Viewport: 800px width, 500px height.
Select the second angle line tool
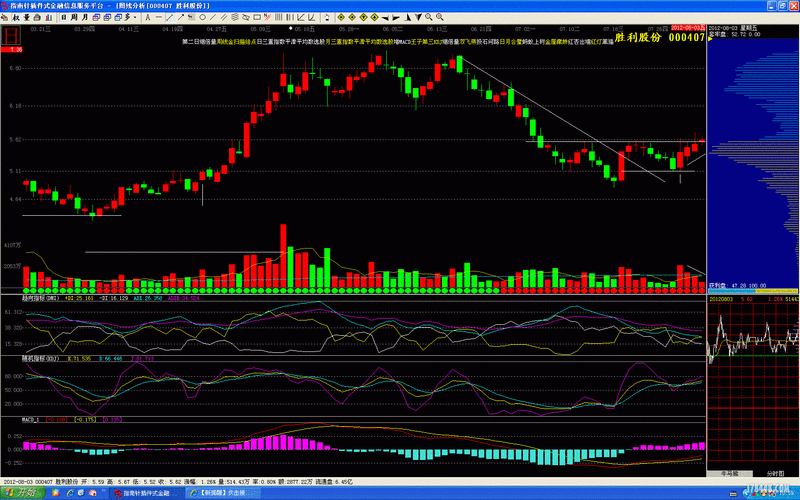click(x=311, y=17)
